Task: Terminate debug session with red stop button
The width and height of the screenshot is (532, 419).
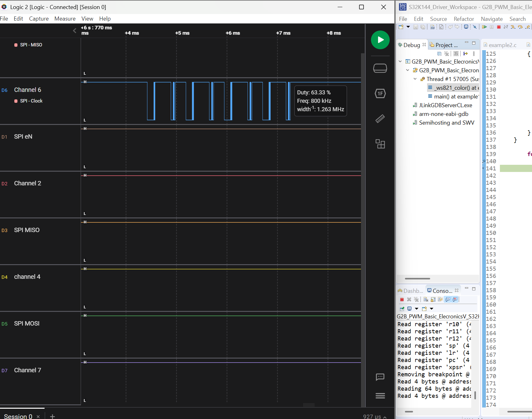Action: [x=499, y=27]
